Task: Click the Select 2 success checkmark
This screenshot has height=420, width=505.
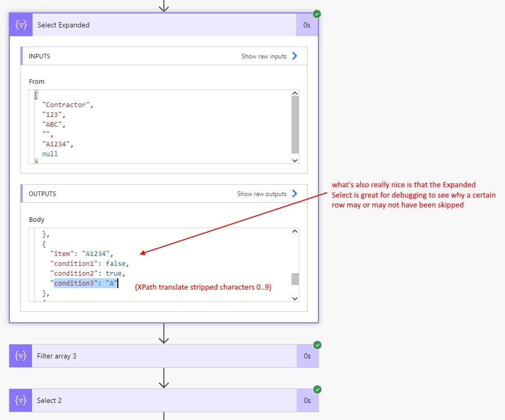Action: (317, 389)
